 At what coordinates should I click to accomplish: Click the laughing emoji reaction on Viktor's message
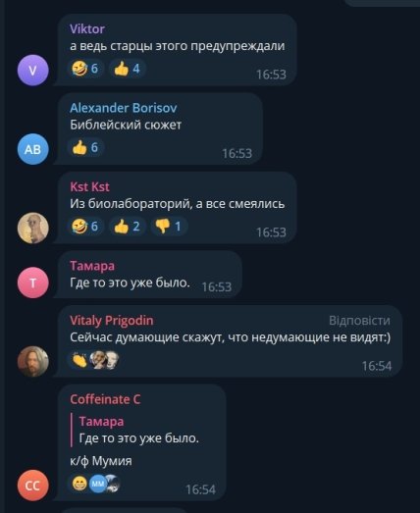[x=85, y=69]
